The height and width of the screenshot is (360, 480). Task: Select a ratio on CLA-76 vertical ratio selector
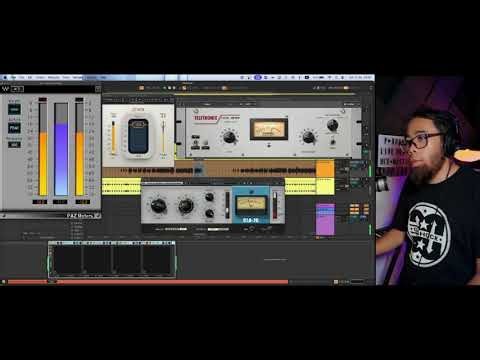coord(227,205)
